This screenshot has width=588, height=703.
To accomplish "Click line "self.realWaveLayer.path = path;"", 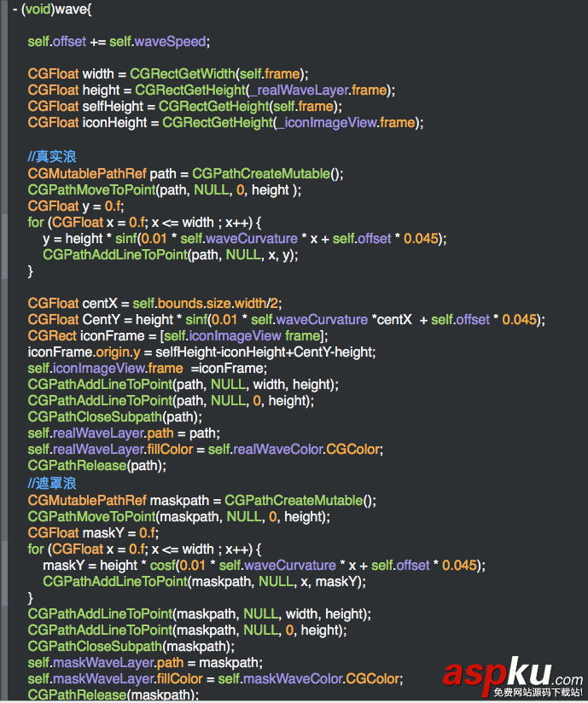I will 124,433.
